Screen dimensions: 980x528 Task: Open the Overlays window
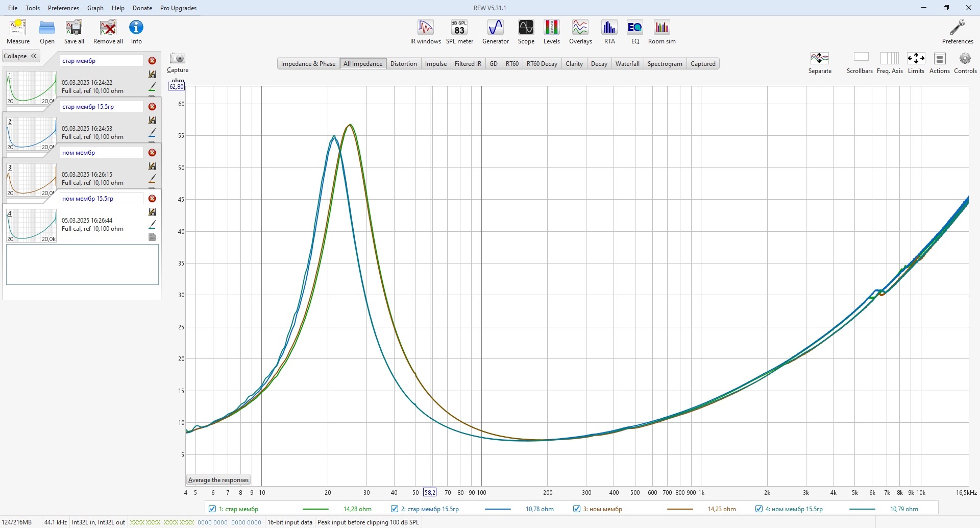point(580,32)
